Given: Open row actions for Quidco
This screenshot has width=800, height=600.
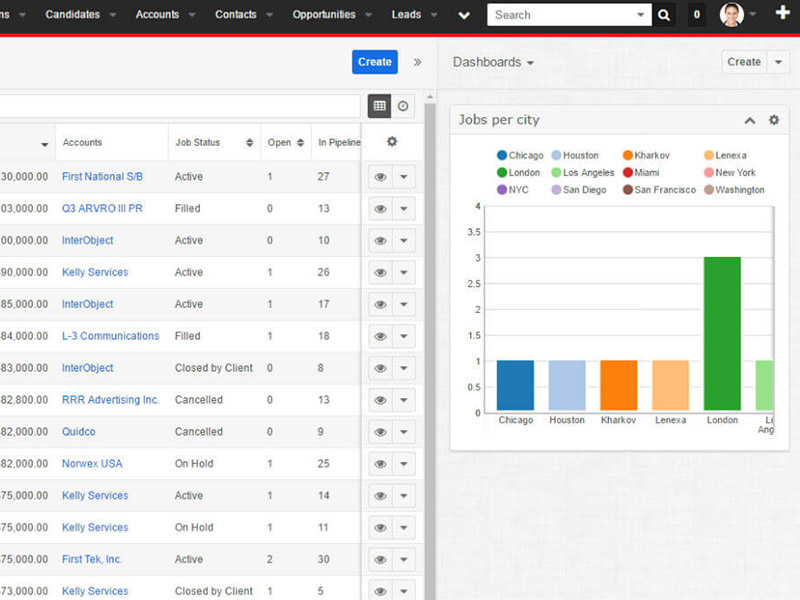Looking at the screenshot, I should (404, 432).
